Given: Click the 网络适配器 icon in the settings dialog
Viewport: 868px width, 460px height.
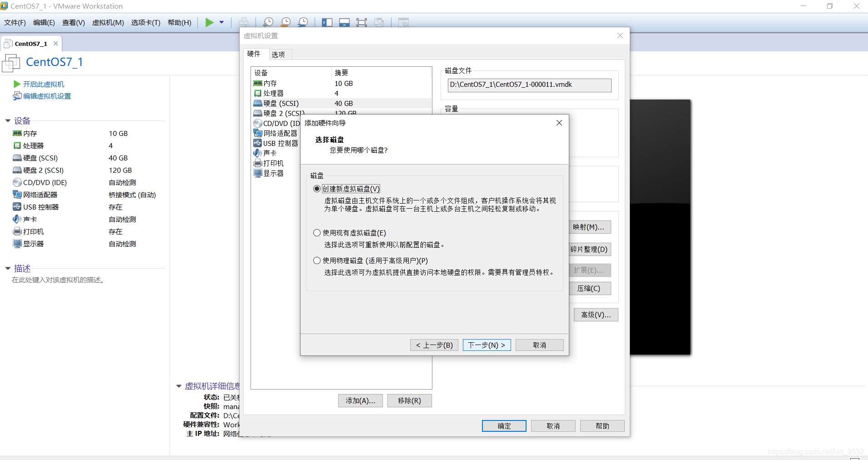Looking at the screenshot, I should click(x=258, y=133).
